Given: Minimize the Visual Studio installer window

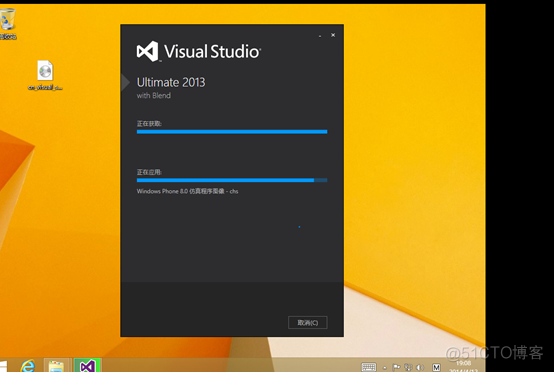Looking at the screenshot, I should [320, 35].
